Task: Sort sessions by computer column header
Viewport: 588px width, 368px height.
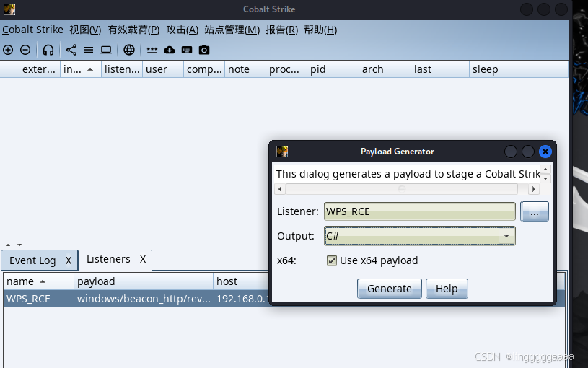Action: coord(204,69)
